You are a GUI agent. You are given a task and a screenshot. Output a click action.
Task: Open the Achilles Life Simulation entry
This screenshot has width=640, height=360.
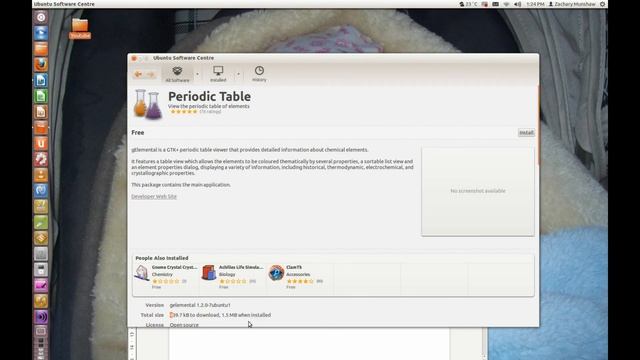click(x=233, y=277)
